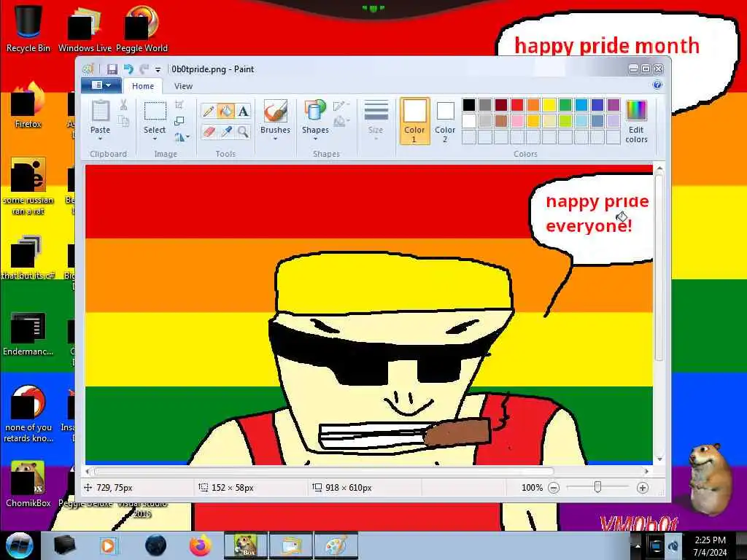The height and width of the screenshot is (560, 747).
Task: Click the Copy icon
Action: tap(123, 121)
